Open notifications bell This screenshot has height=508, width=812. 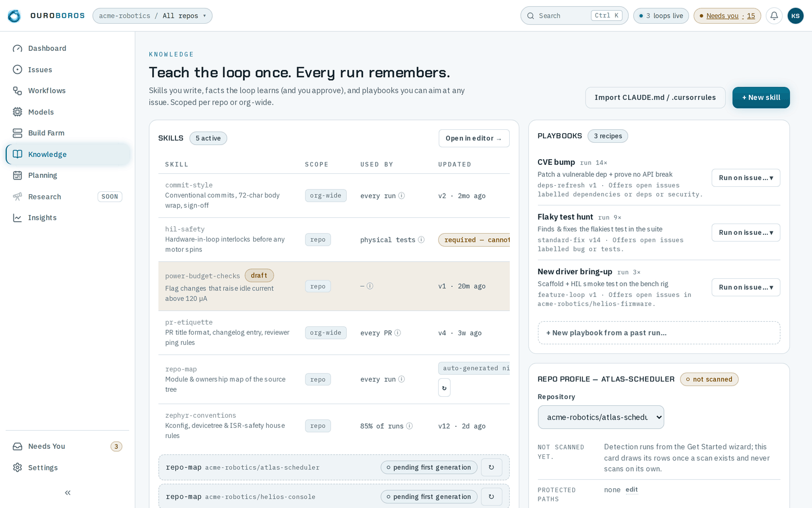click(x=774, y=16)
